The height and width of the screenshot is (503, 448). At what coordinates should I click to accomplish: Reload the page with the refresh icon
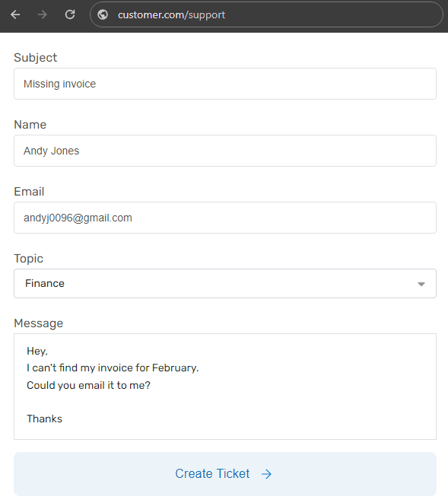70,14
